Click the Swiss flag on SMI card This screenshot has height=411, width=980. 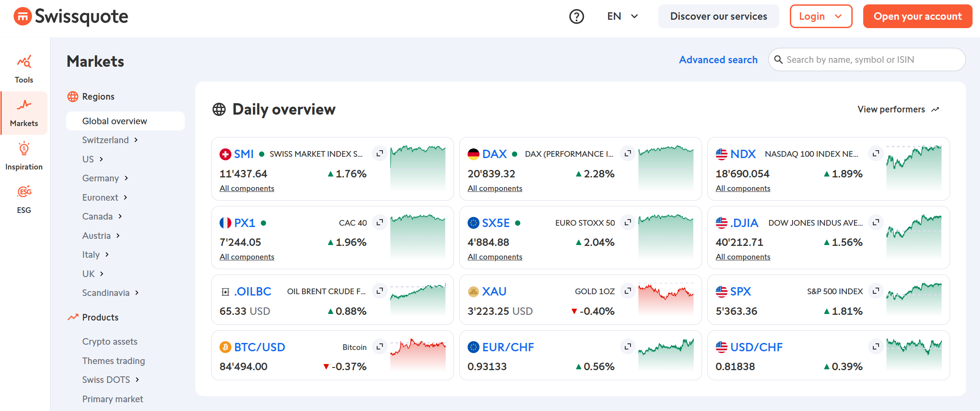click(225, 154)
